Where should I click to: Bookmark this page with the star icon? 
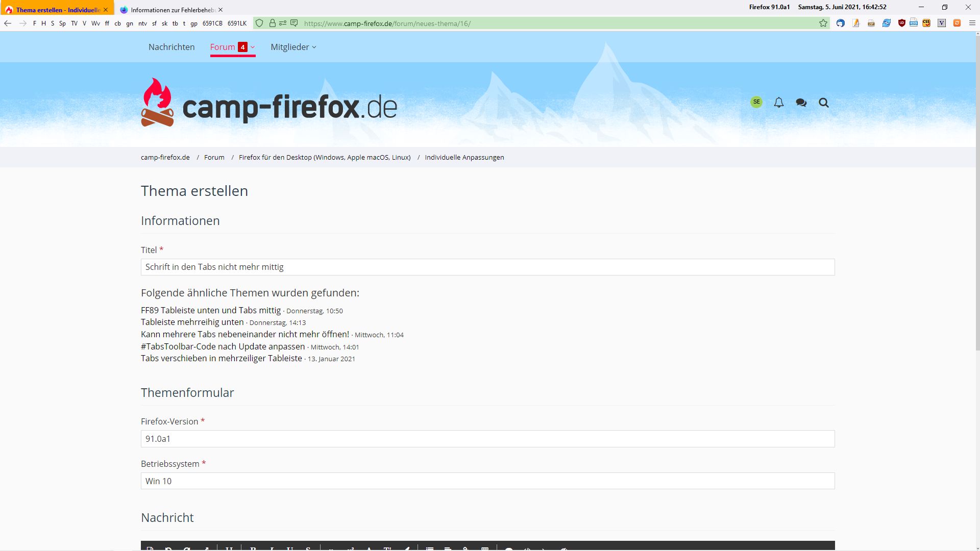point(823,23)
